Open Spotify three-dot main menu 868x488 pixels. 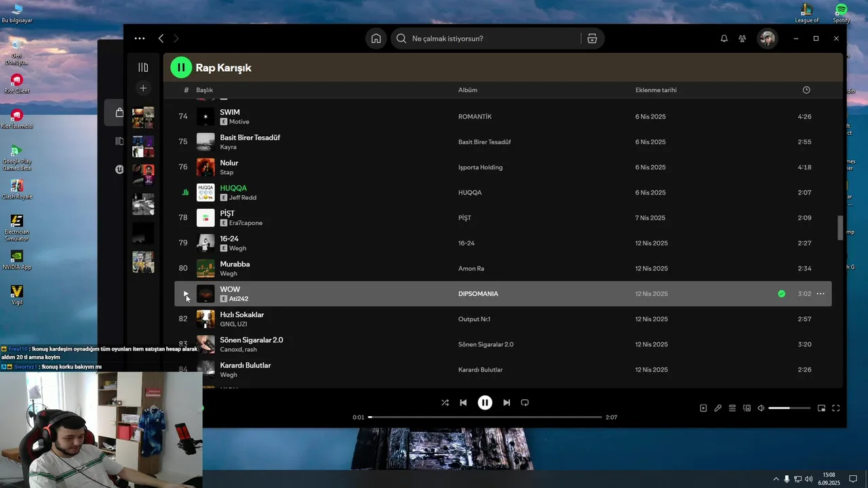(140, 39)
